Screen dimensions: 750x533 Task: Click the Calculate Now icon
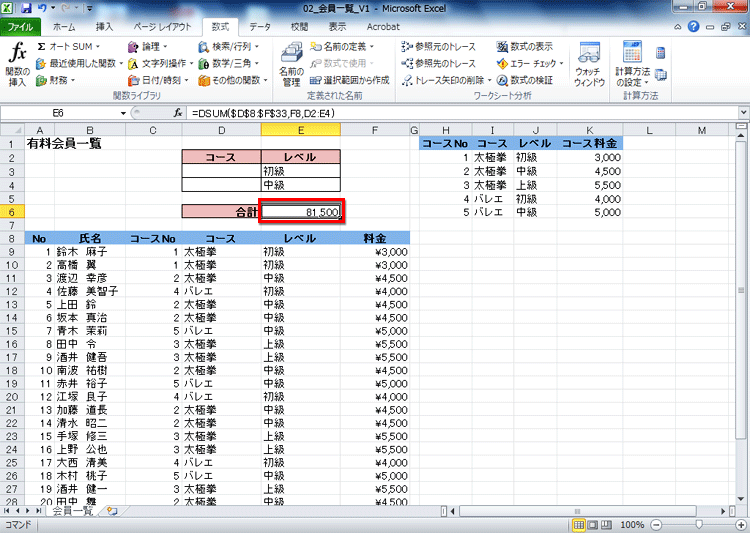click(661, 53)
